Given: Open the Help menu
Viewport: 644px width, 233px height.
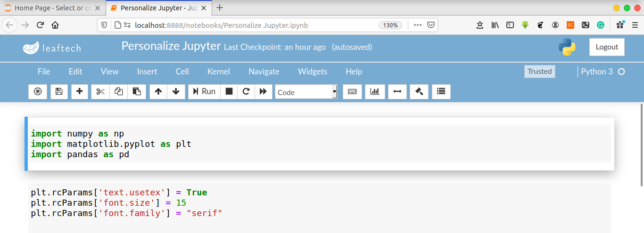Looking at the screenshot, I should click(354, 72).
